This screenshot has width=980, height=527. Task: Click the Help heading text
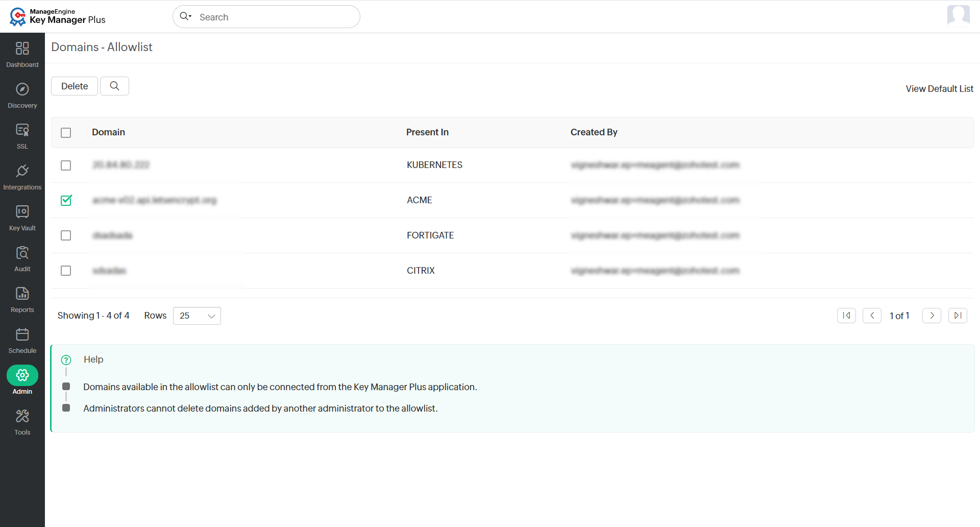[x=93, y=360]
